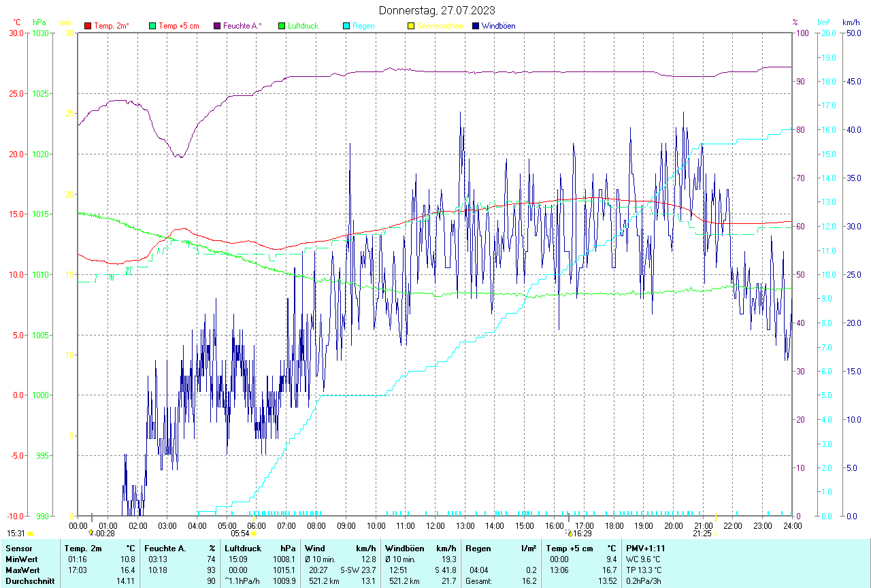The width and height of the screenshot is (871, 588).
Task: Click the 'PMV+1:11' column header
Action: pyautogui.click(x=646, y=548)
